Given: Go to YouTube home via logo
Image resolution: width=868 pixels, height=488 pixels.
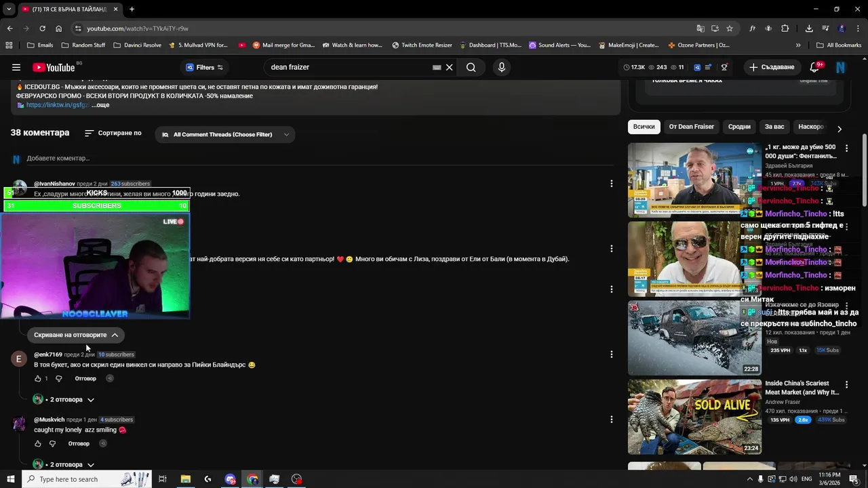Looking at the screenshot, I should [54, 67].
